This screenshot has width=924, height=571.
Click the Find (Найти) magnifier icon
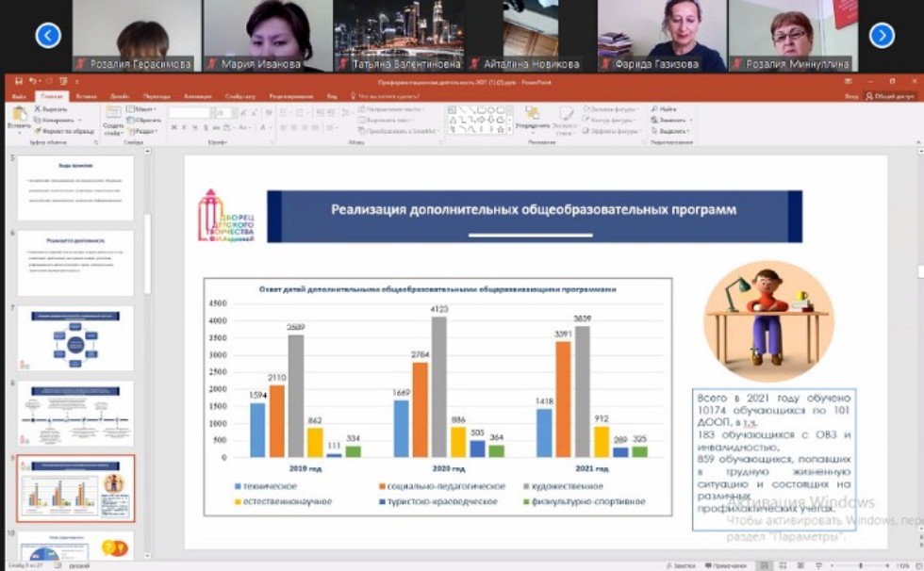pos(654,109)
